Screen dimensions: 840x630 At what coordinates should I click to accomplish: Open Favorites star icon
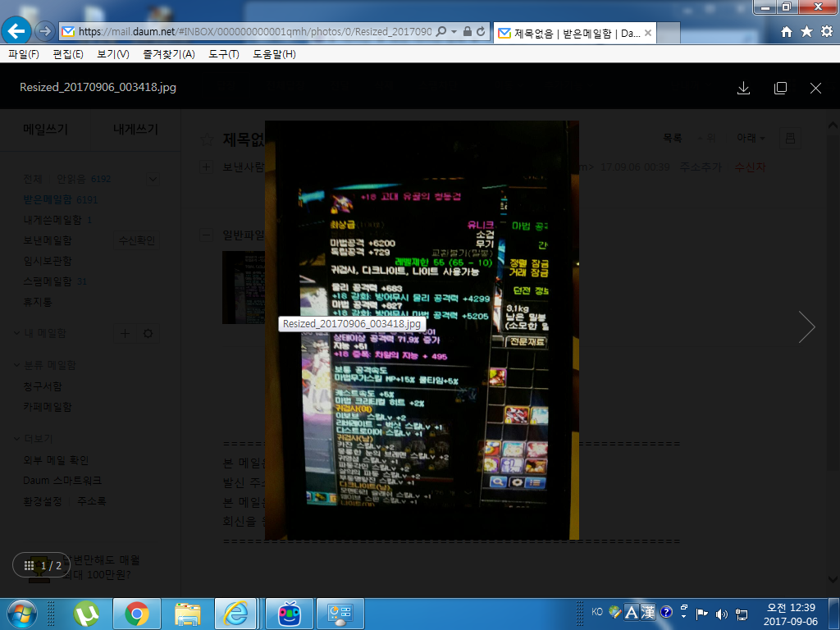click(x=806, y=32)
